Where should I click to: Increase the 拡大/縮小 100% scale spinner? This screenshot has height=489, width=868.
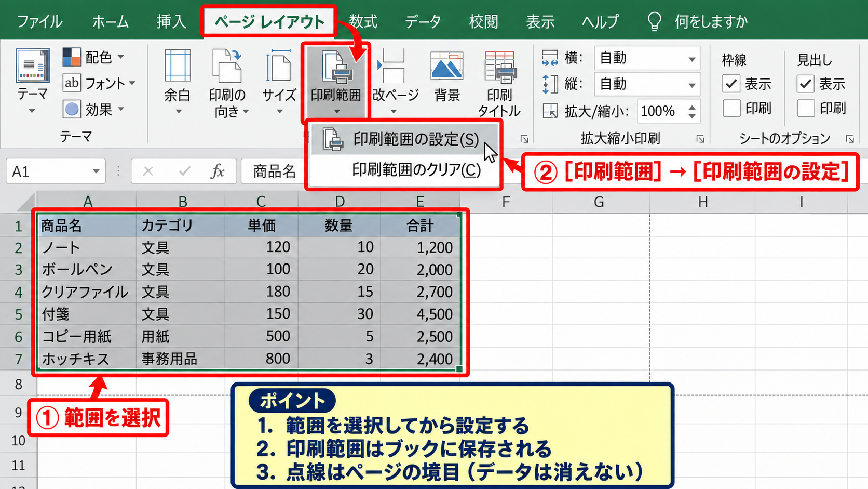click(x=692, y=107)
